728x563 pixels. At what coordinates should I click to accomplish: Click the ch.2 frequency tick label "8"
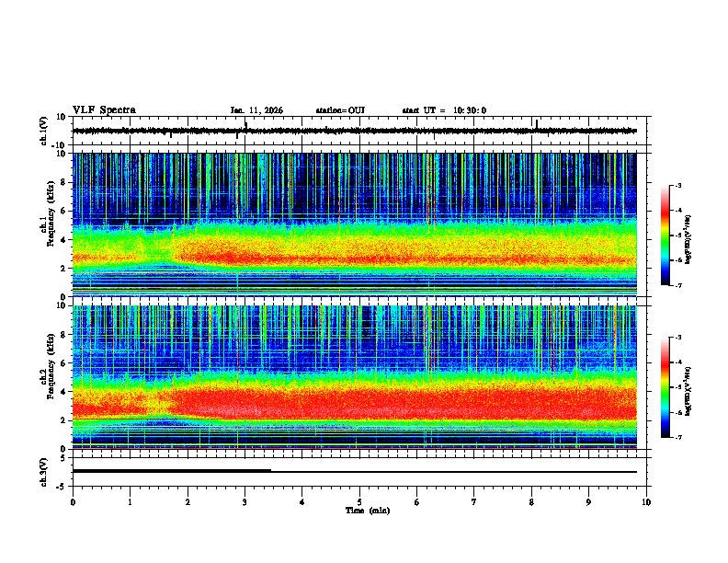63,335
